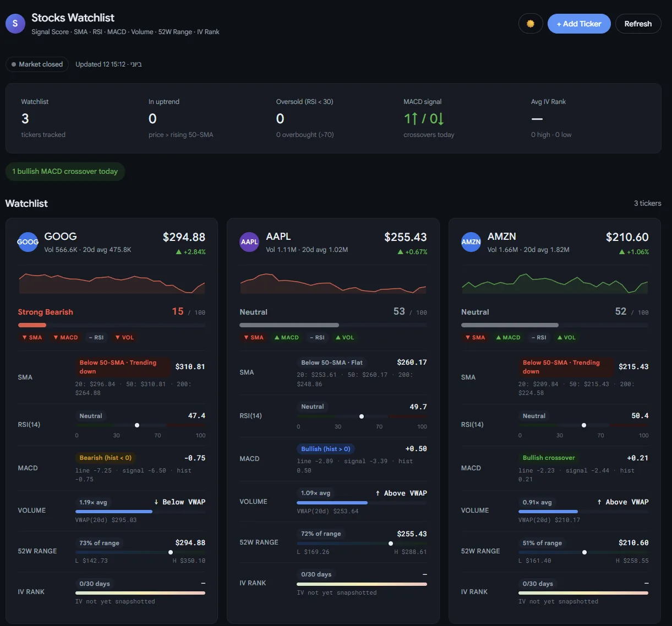Click AMZN's IV rank gradient bar
The image size is (672, 626).
583,593
